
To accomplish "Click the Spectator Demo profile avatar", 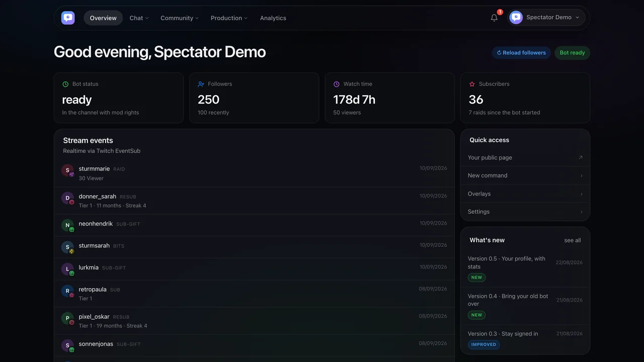I will coord(516,18).
